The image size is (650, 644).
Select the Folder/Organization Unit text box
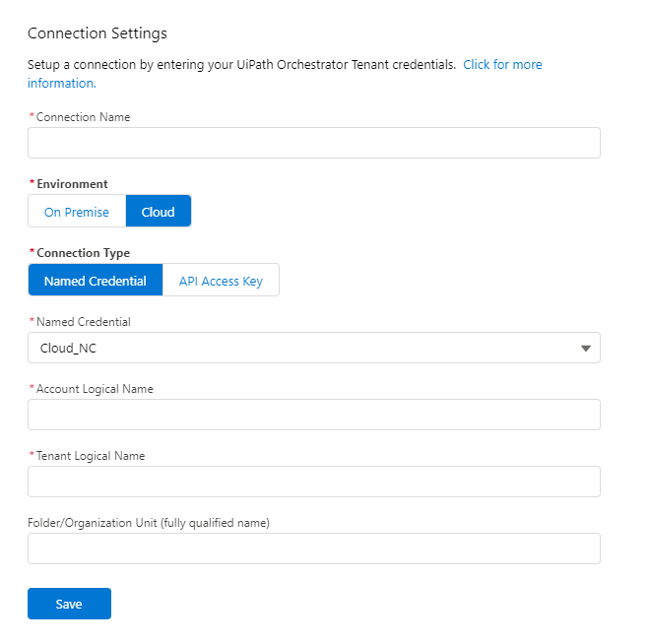[313, 548]
